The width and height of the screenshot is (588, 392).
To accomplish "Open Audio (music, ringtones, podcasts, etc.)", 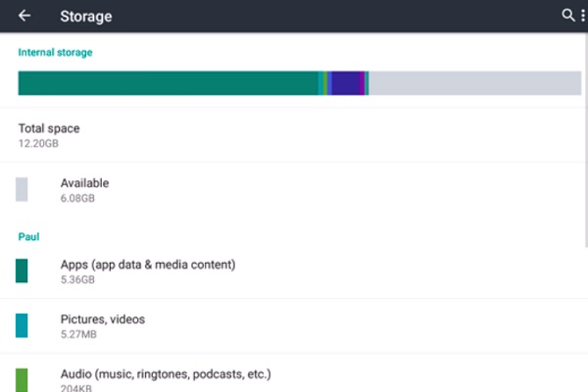I will (x=165, y=374).
